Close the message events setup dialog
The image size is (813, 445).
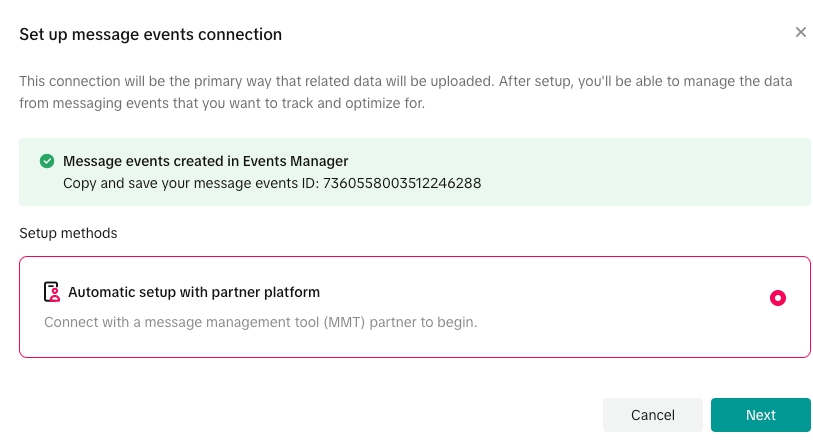pos(800,32)
